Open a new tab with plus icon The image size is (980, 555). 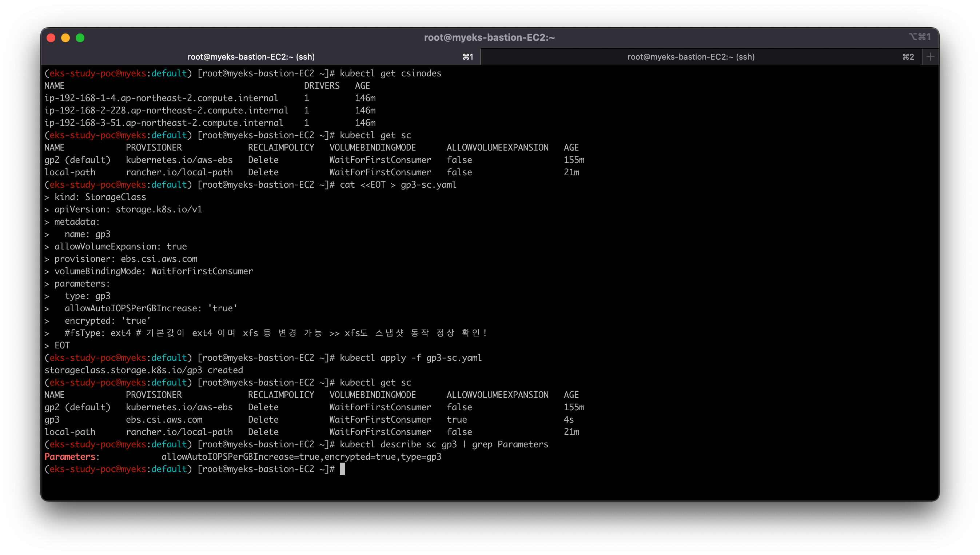pyautogui.click(x=930, y=57)
